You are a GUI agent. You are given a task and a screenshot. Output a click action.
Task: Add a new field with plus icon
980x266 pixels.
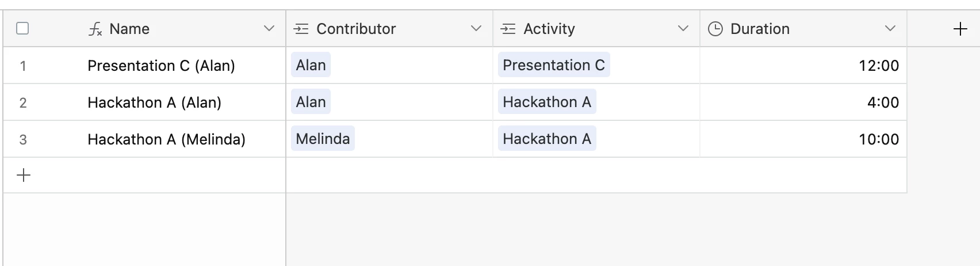coord(960,29)
